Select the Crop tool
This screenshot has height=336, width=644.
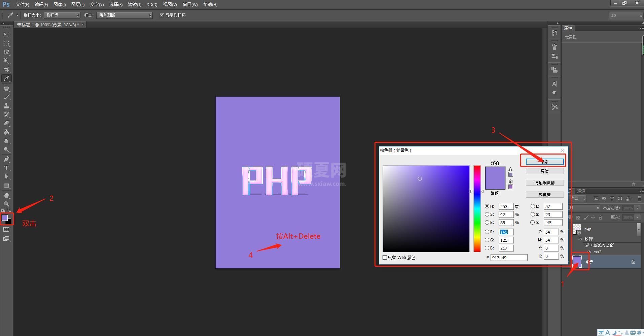point(6,70)
